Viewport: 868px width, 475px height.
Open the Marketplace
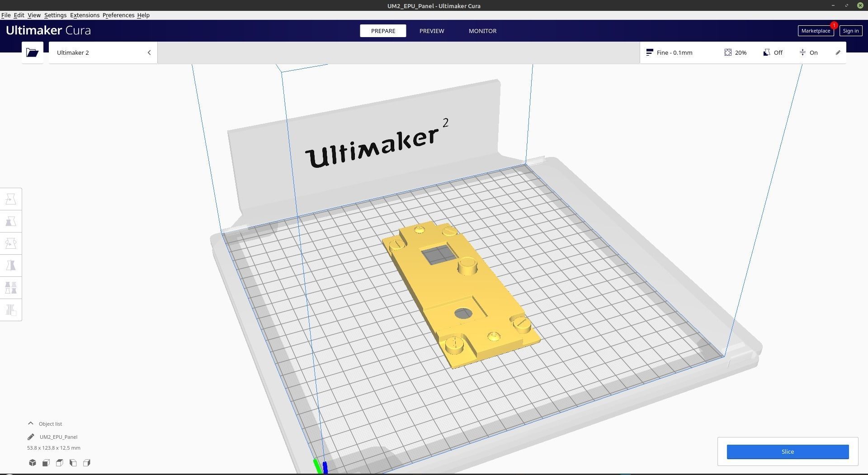(x=816, y=31)
